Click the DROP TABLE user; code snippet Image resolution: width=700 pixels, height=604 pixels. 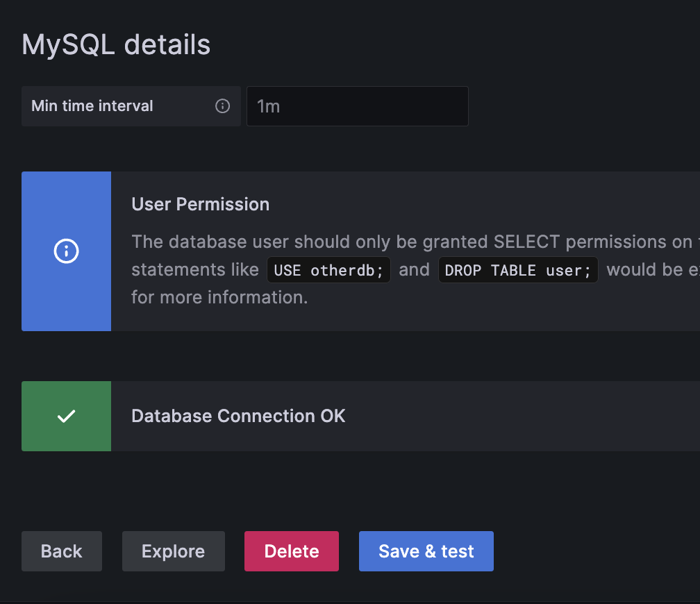coord(518,269)
